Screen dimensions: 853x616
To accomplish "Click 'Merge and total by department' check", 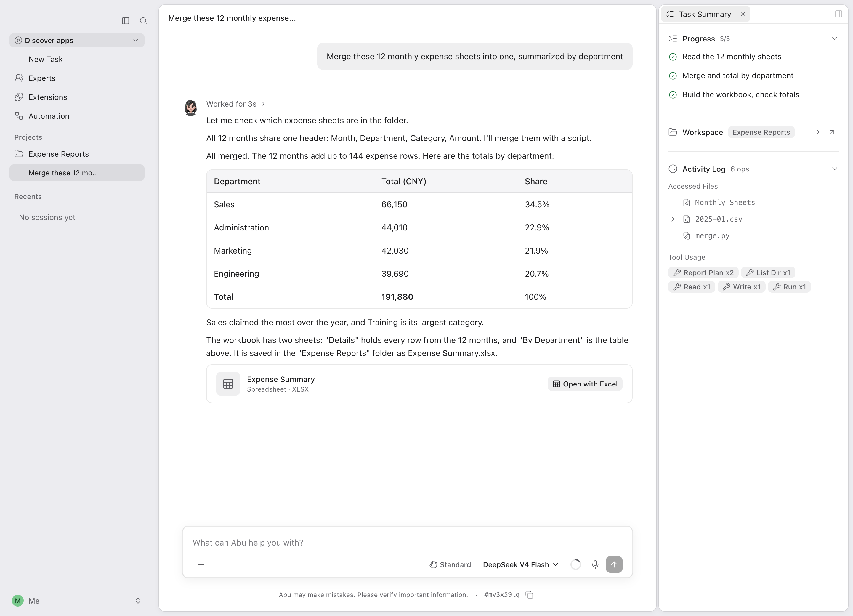I will coord(673,76).
